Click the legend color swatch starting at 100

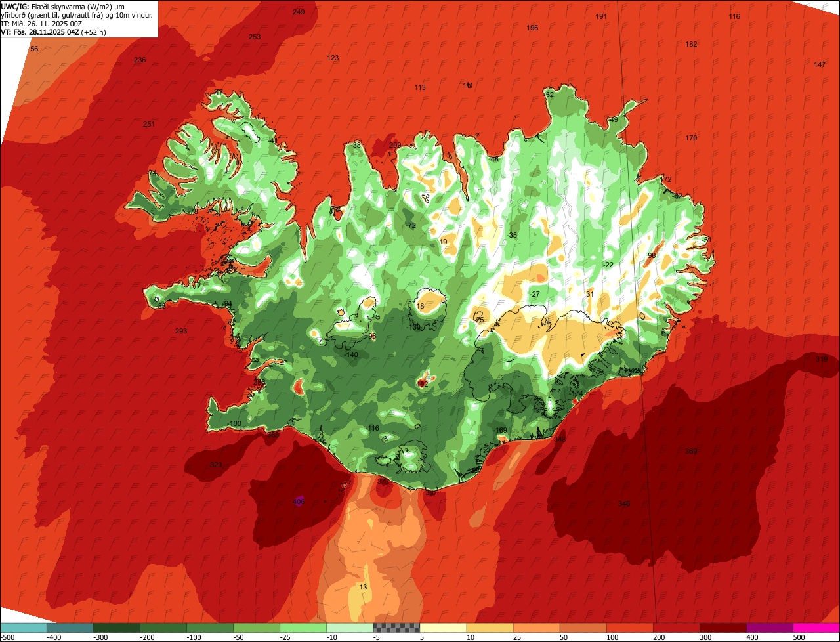(x=629, y=627)
